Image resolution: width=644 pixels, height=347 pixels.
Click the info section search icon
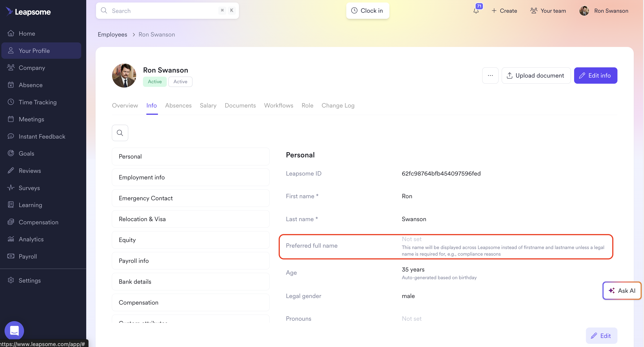(x=120, y=133)
